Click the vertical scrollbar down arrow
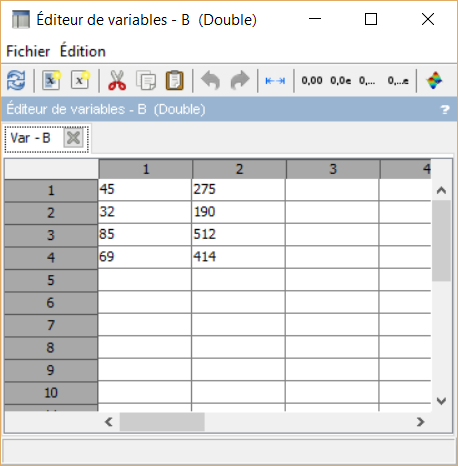Viewport: 458px width, 466px height. (441, 401)
